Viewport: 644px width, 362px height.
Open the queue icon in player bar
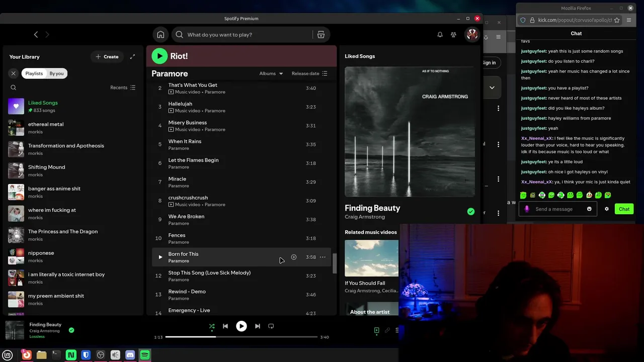pyautogui.click(x=397, y=330)
